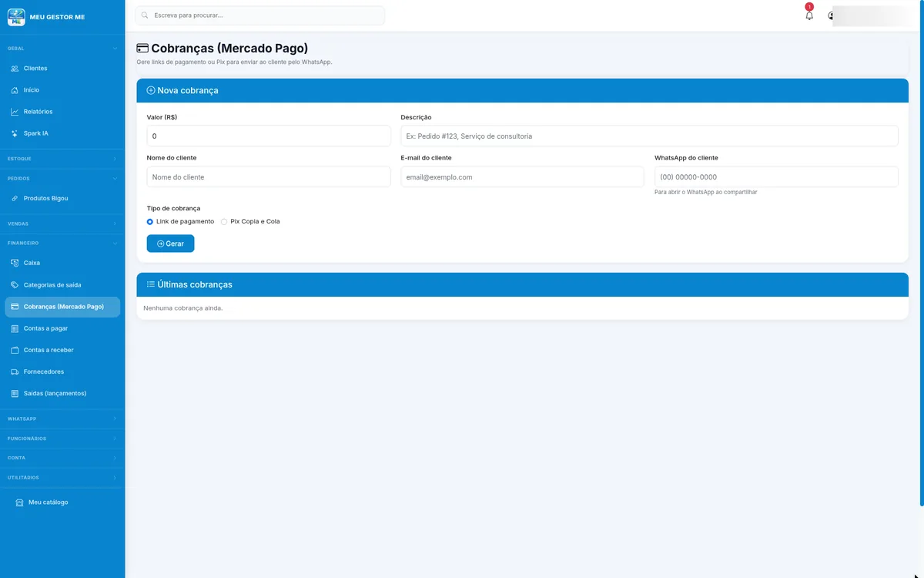Screen dimensions: 924x578
Task: Click the Início home icon
Action: point(15,90)
